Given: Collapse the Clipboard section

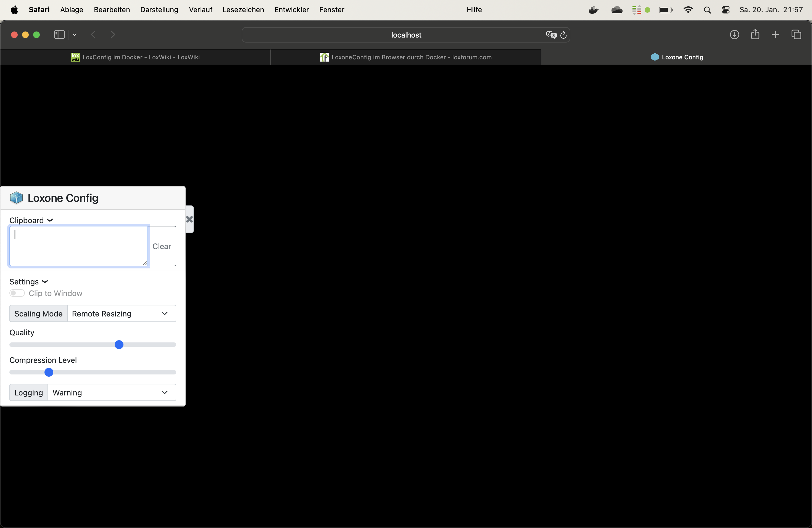Looking at the screenshot, I should click(31, 220).
